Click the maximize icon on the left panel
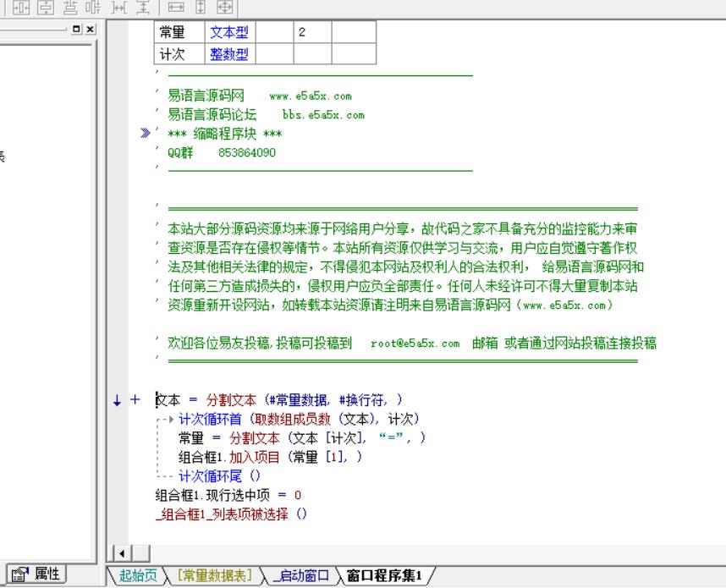Image resolution: width=726 pixels, height=588 pixels. [79, 29]
